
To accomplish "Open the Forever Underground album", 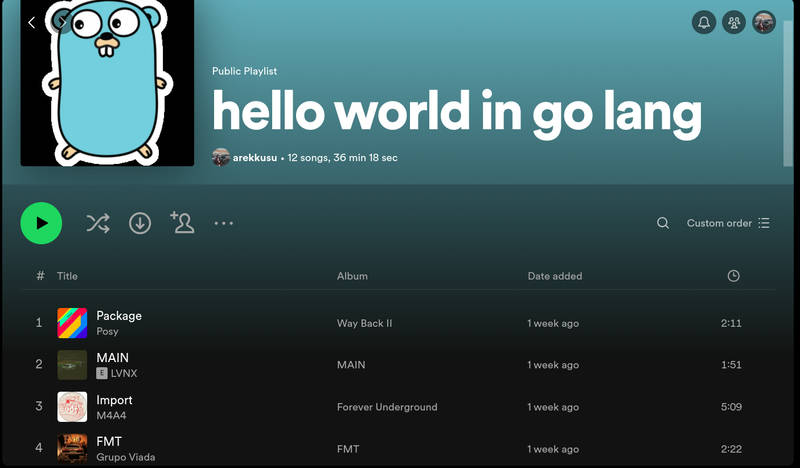I will click(387, 407).
